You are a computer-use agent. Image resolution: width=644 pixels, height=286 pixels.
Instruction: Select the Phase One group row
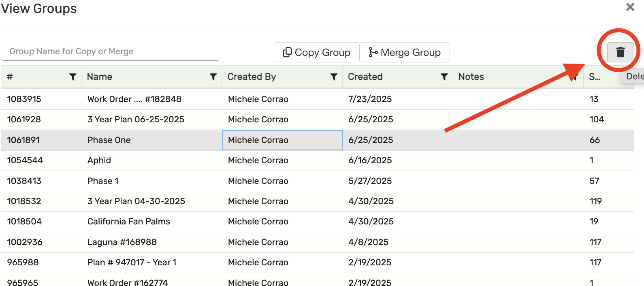tap(109, 140)
